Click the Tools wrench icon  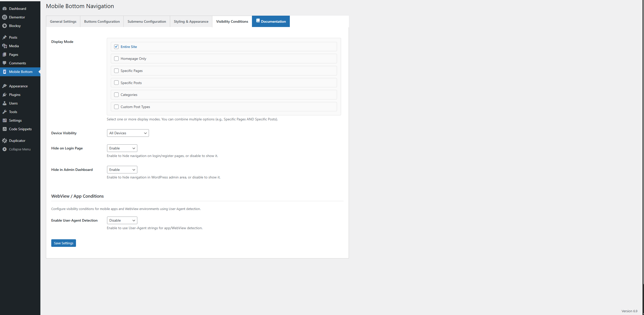click(x=5, y=112)
